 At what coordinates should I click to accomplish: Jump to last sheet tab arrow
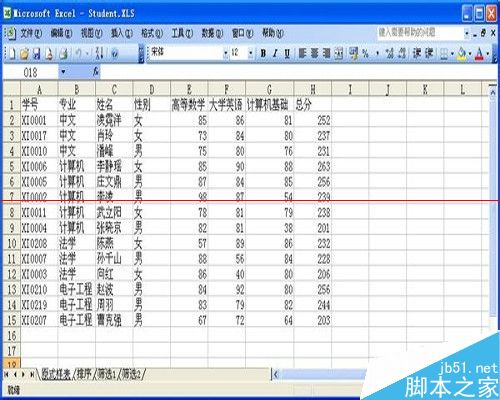(x=32, y=375)
